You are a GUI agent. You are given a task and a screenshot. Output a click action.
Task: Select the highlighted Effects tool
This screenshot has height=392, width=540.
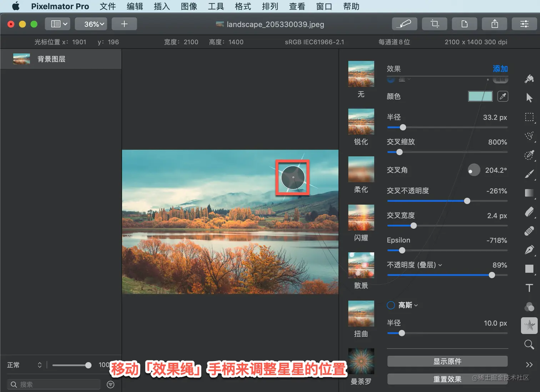[529, 325]
